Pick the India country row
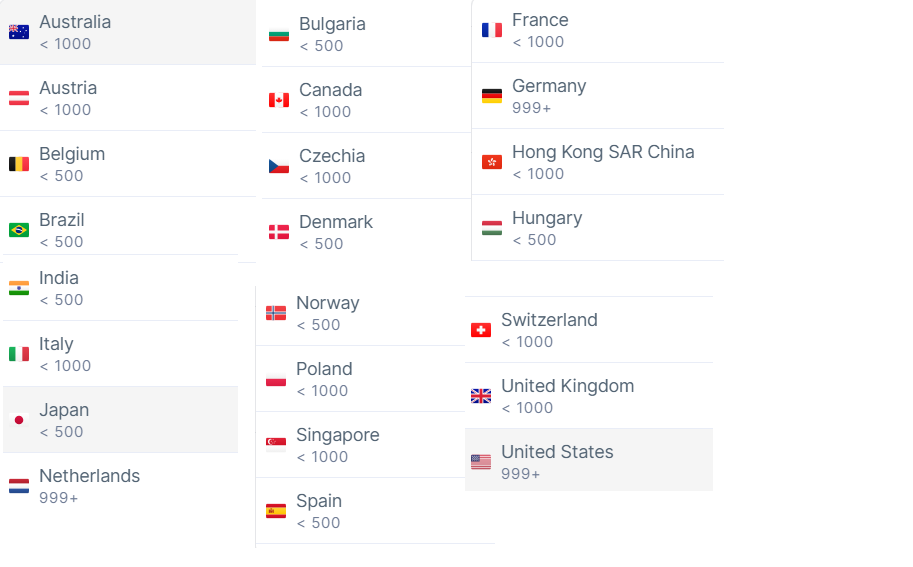 121,288
